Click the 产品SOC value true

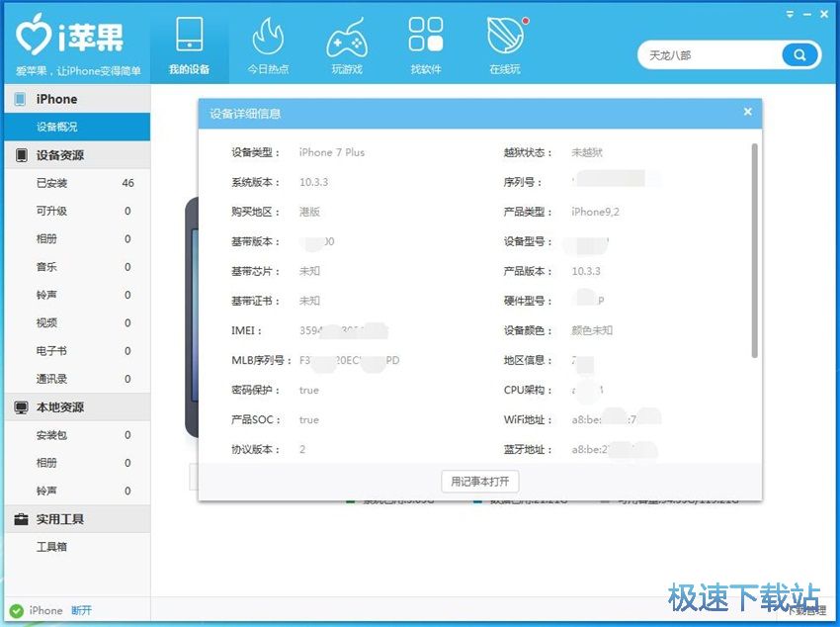(x=309, y=419)
